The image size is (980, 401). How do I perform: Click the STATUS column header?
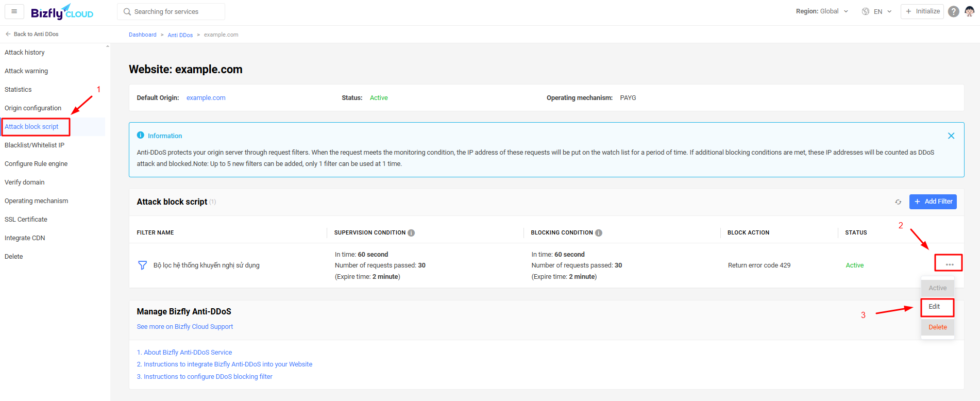856,233
